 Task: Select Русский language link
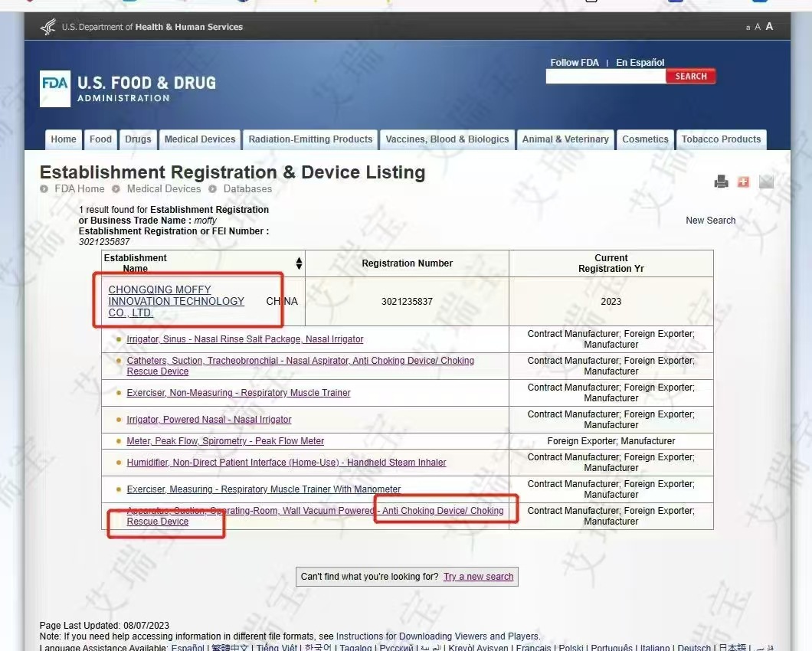pos(397,648)
